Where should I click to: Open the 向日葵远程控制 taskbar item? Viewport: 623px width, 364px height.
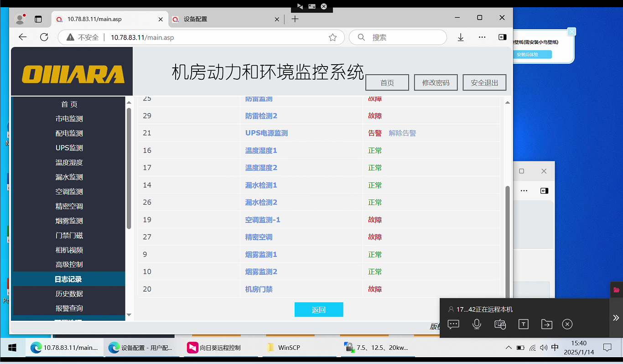tap(221, 348)
